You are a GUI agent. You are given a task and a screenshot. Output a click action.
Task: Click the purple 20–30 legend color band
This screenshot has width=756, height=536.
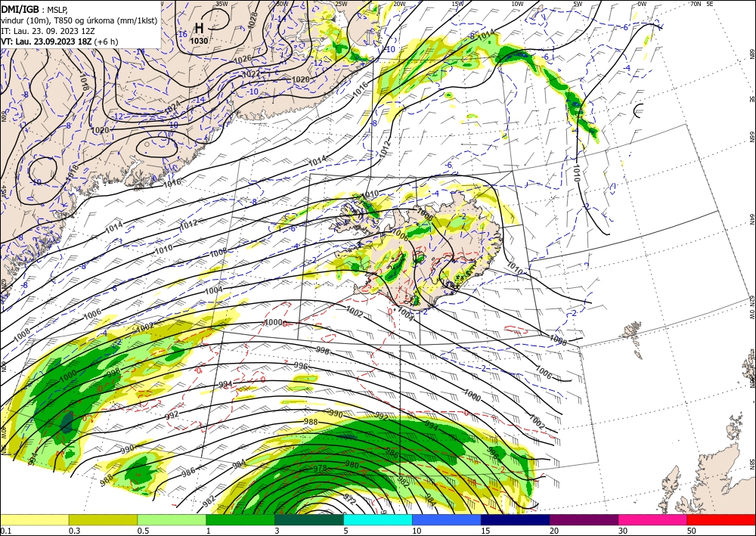[584, 519]
